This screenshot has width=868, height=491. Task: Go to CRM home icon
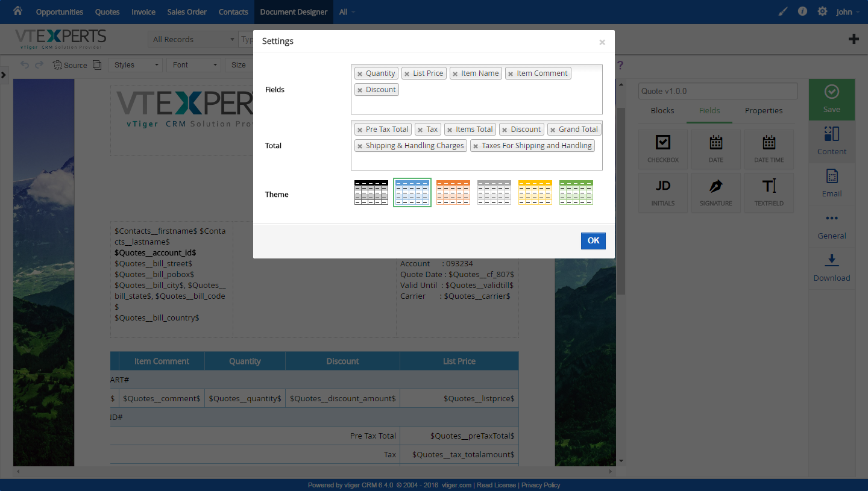click(17, 11)
